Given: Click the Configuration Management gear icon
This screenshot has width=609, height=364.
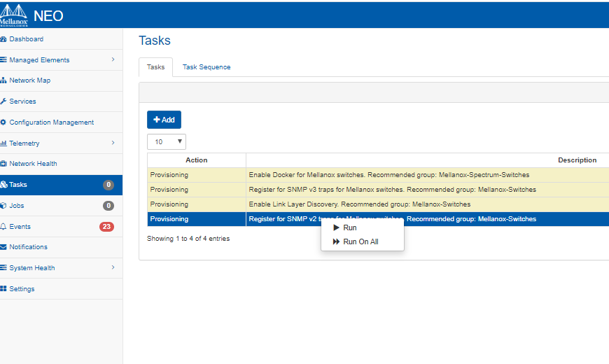Looking at the screenshot, I should (x=3, y=122).
